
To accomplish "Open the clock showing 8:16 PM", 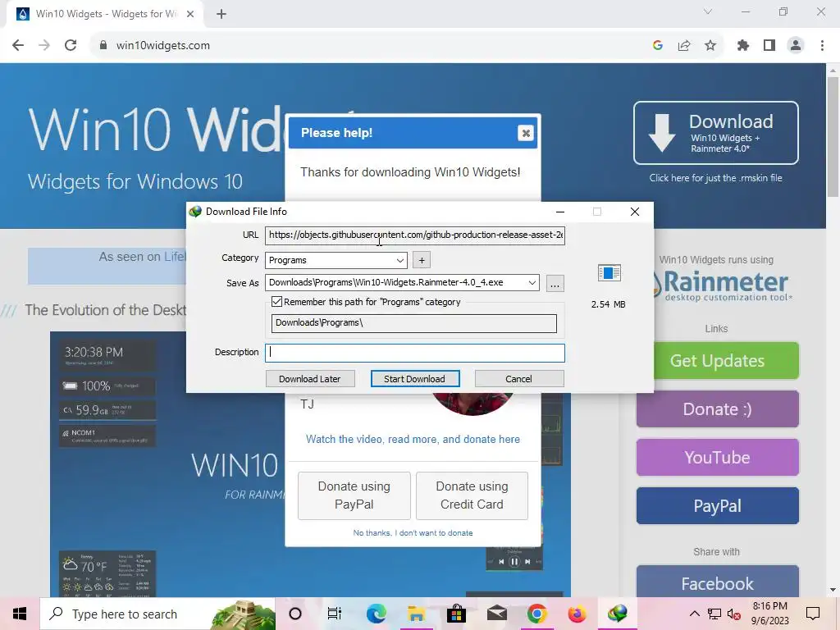I will [769, 614].
